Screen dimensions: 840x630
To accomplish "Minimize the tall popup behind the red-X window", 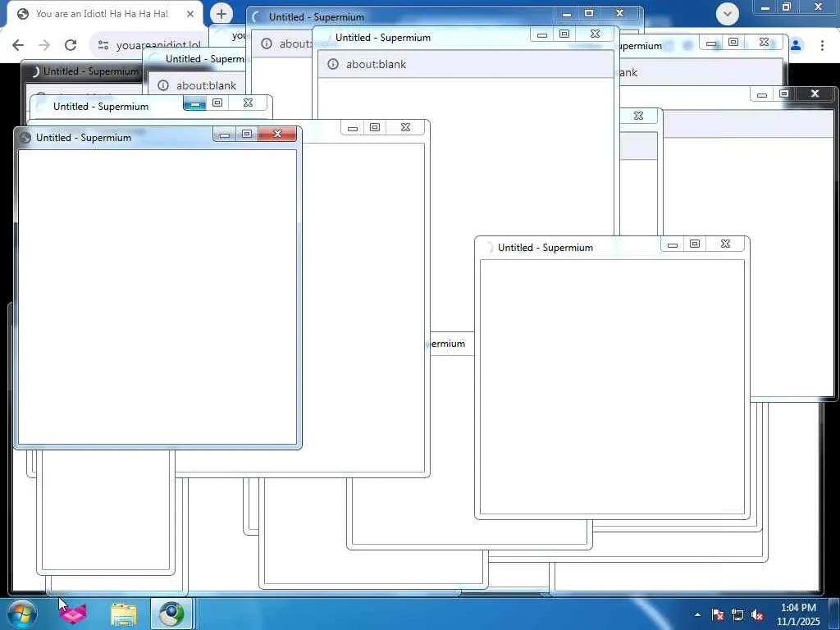I will point(353,127).
